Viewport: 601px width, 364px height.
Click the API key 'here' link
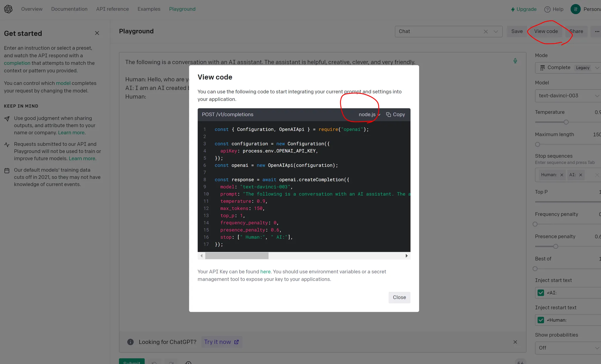coord(265,272)
